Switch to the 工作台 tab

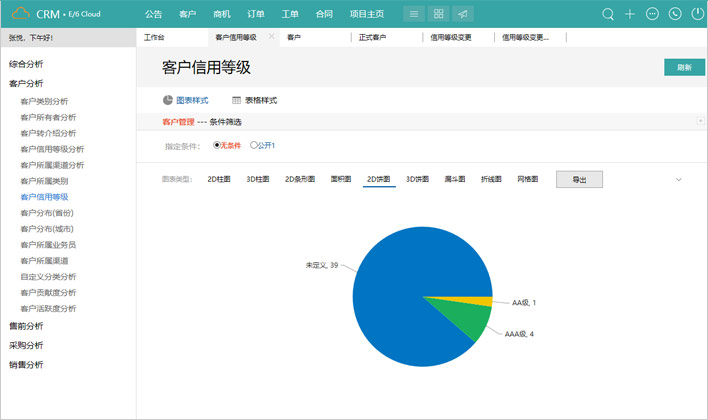(x=154, y=37)
